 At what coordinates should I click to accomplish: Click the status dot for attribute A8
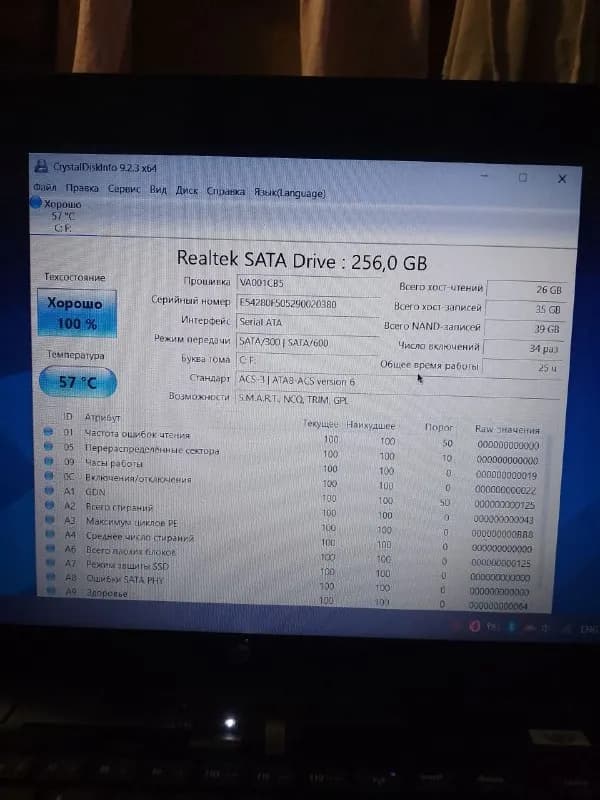coord(51,577)
